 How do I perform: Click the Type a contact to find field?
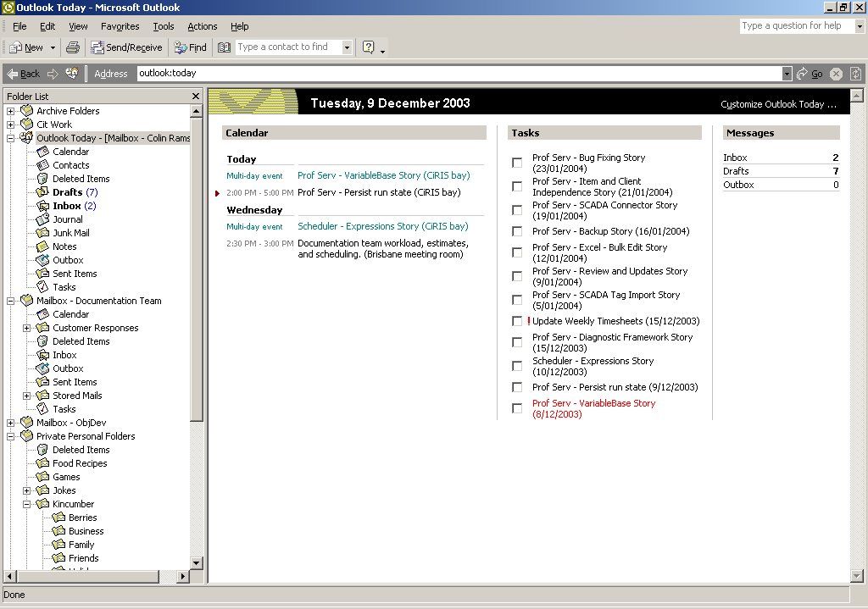coord(288,47)
